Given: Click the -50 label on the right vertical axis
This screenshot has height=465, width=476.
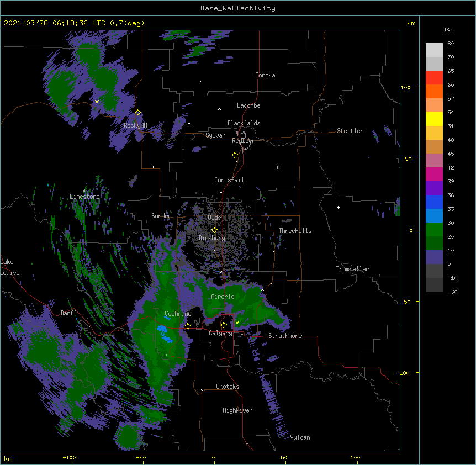Looking at the screenshot, I should pos(405,302).
